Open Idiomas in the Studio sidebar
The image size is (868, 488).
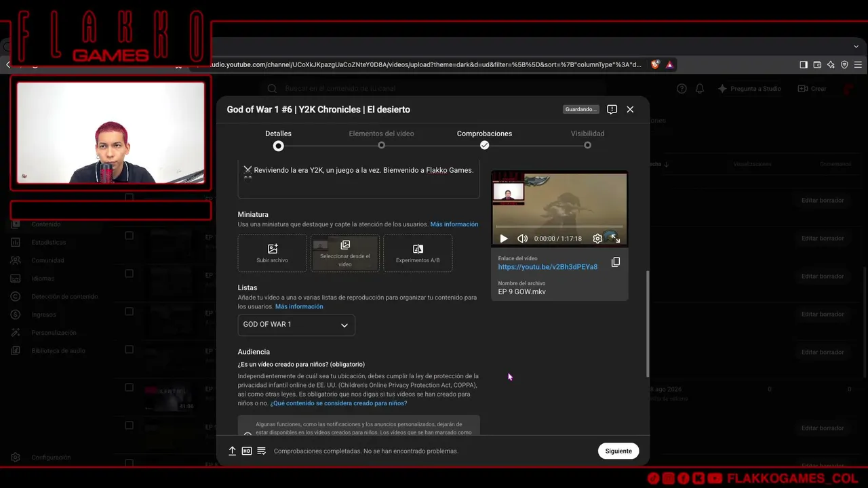click(43, 279)
